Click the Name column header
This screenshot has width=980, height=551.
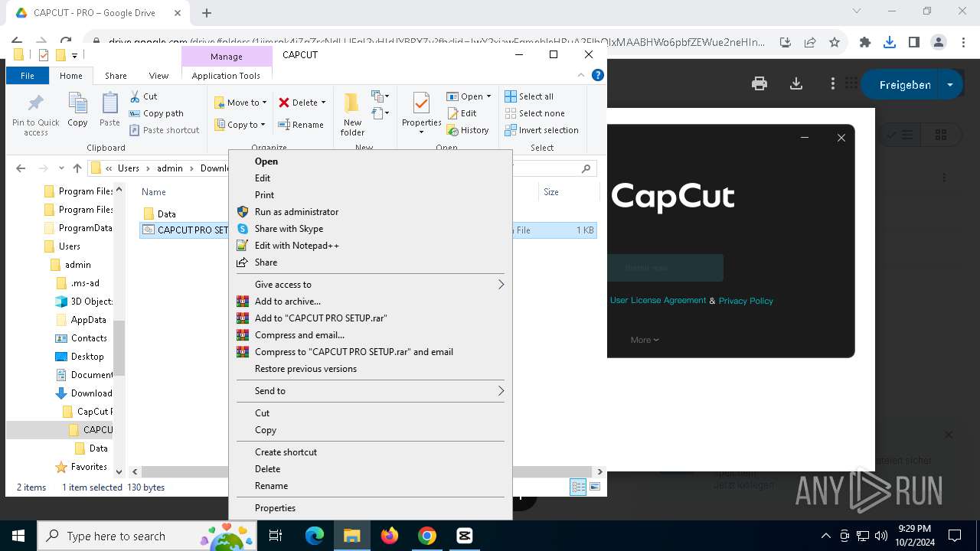click(x=154, y=192)
